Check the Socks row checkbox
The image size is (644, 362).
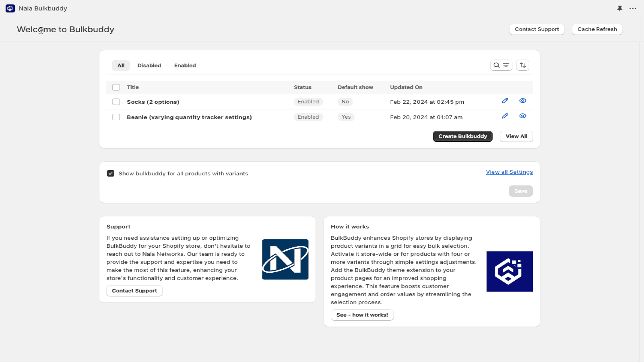pos(116,101)
